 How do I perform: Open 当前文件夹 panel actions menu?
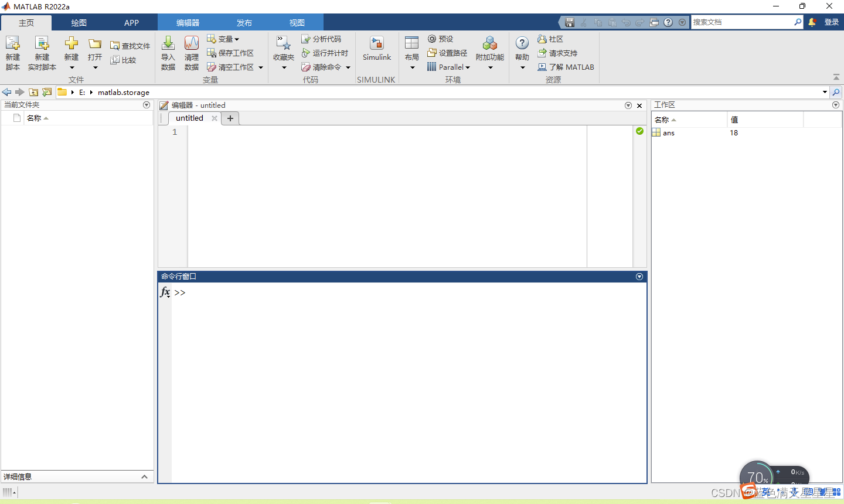[x=147, y=105]
